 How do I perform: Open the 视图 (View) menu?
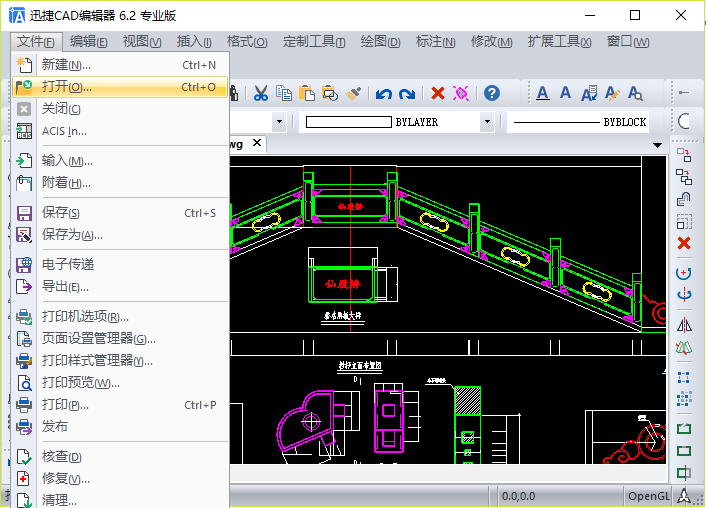coord(142,42)
